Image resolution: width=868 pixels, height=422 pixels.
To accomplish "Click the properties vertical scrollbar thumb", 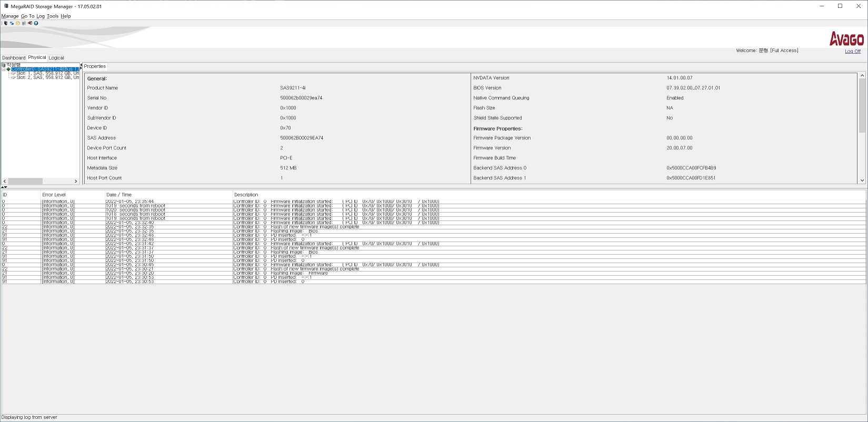I will point(862,106).
